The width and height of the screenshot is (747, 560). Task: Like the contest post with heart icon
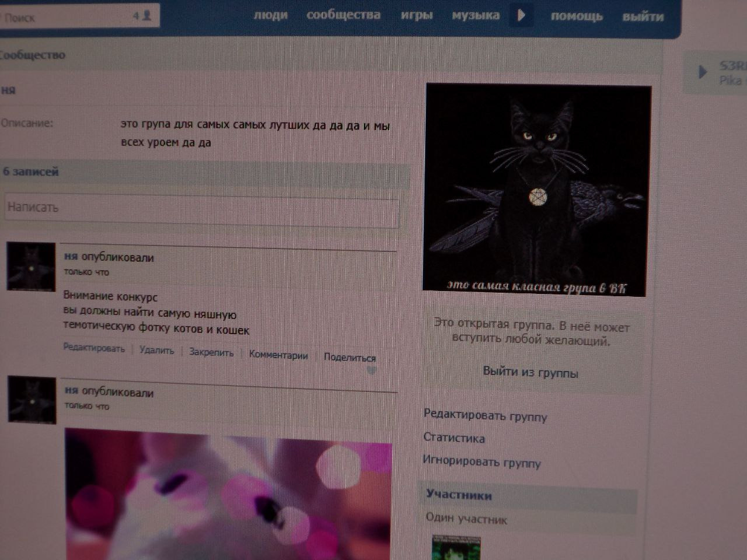(371, 370)
